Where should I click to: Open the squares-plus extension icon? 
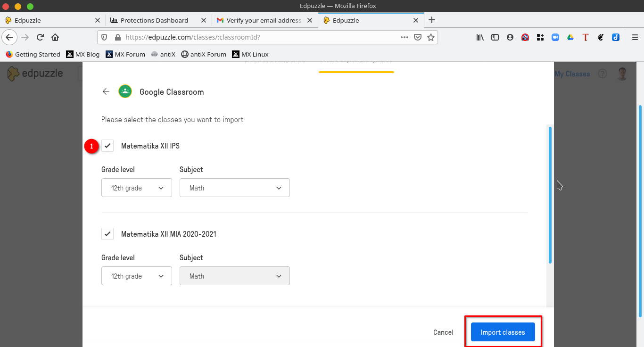pos(540,37)
